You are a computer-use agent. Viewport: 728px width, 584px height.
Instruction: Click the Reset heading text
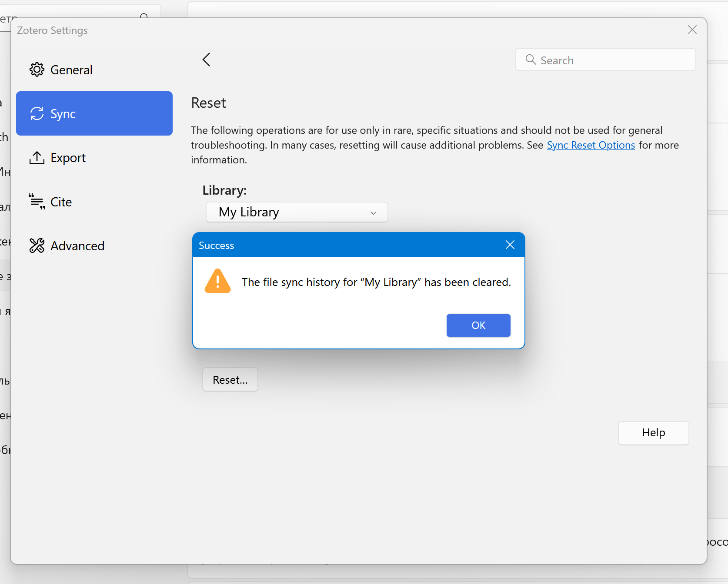pyautogui.click(x=209, y=103)
